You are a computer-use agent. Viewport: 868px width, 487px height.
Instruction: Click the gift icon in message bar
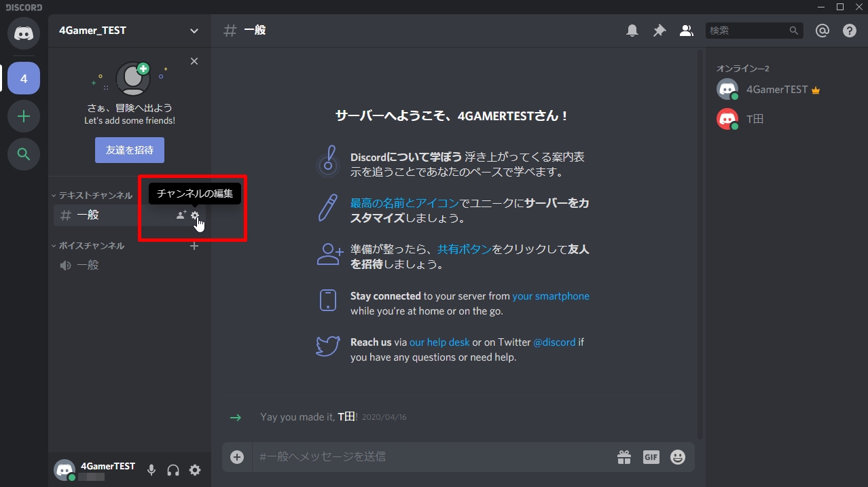point(623,457)
